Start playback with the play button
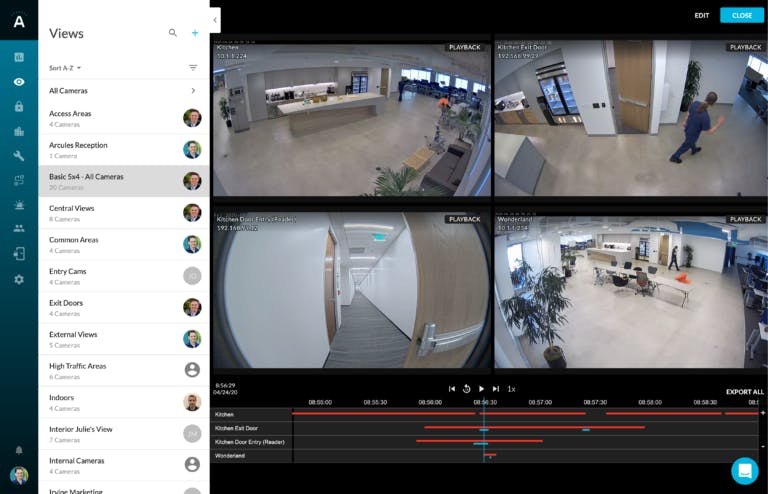The height and width of the screenshot is (494, 768). pos(481,389)
